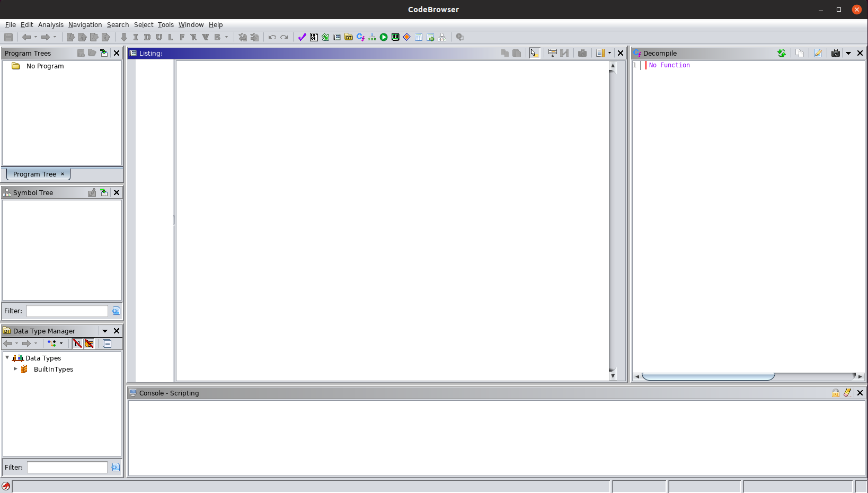Click the edit-note icon in the Decompile panel
Screen dimensions: 868x493
point(818,53)
